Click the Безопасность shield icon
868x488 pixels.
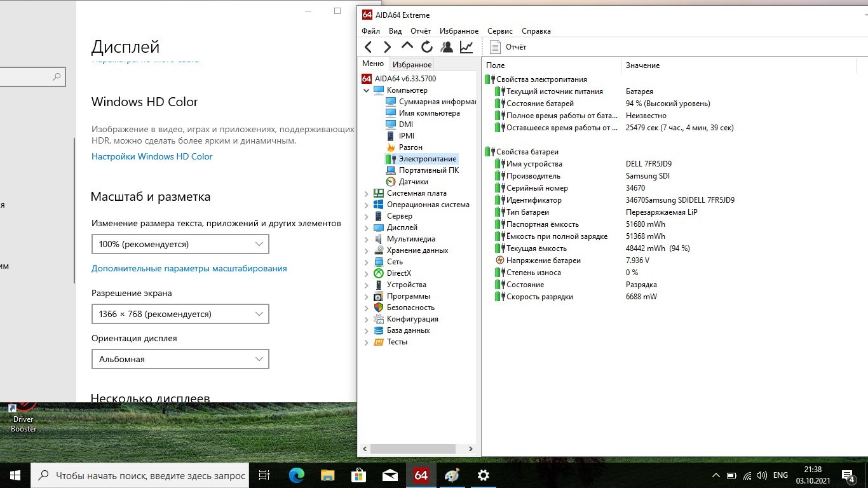379,308
